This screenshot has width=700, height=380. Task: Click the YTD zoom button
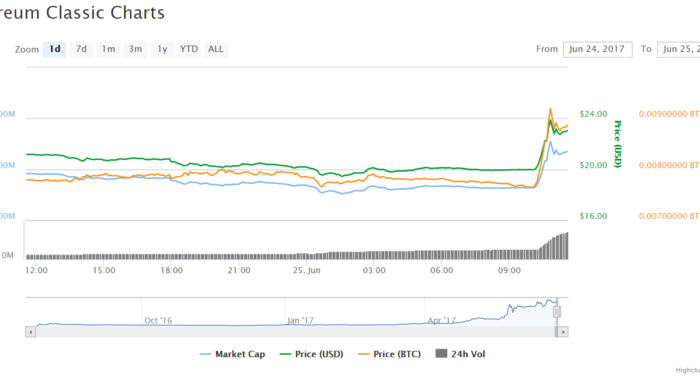(x=189, y=49)
